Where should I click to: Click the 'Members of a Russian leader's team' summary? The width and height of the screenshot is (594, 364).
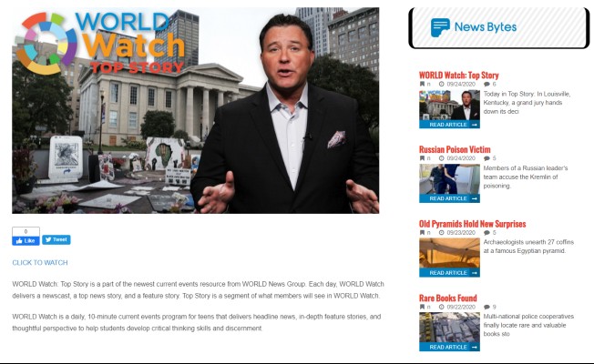tap(526, 177)
